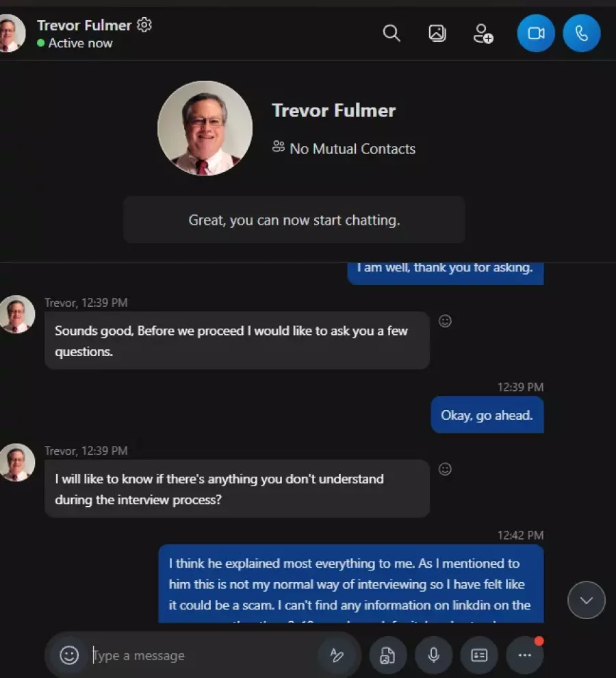This screenshot has width=616, height=678.
Task: Start an audio call with Trevor
Action: (x=581, y=34)
